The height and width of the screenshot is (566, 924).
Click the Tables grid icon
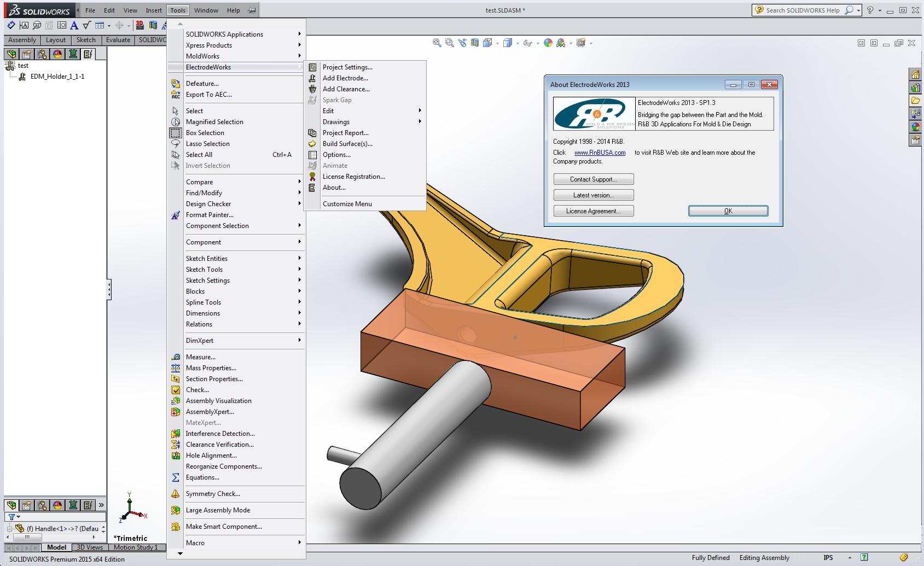tap(100, 25)
